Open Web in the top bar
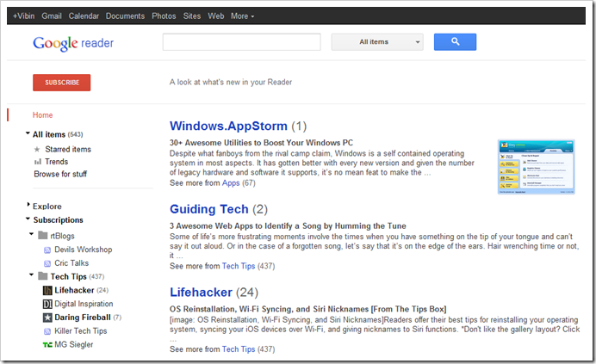The height and width of the screenshot is (364, 596). click(216, 16)
